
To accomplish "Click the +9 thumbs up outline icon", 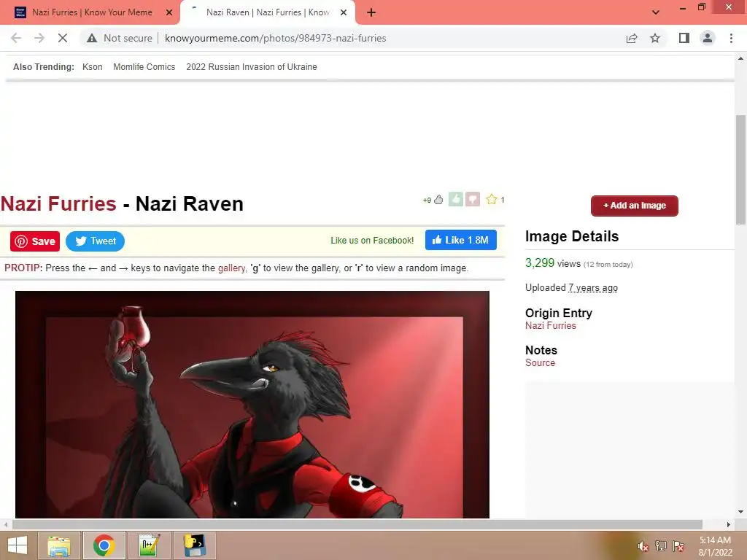I will click(438, 200).
